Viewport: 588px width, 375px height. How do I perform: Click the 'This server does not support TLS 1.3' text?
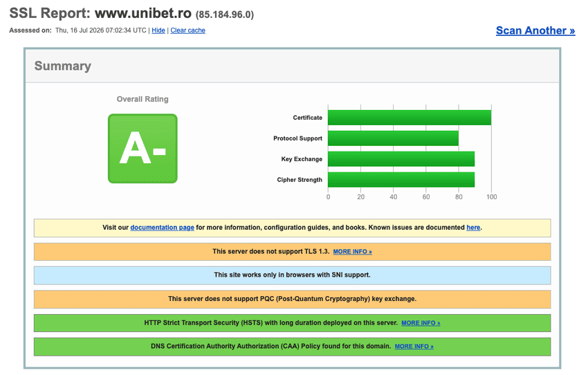270,251
